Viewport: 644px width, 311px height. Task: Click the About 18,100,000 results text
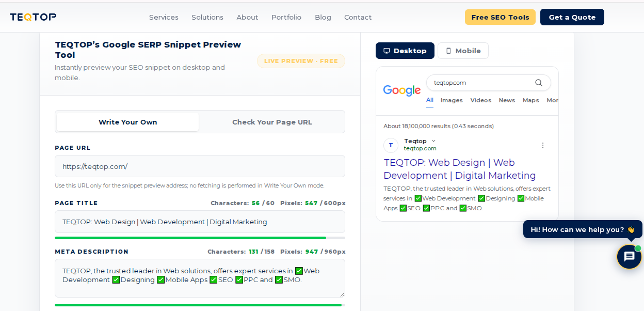pos(439,126)
